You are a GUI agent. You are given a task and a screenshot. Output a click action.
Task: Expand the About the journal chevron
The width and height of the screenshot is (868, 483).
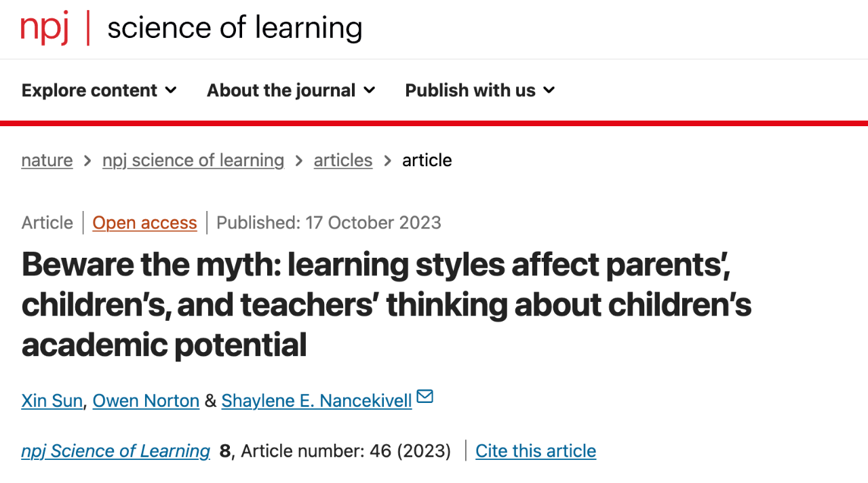tap(370, 90)
